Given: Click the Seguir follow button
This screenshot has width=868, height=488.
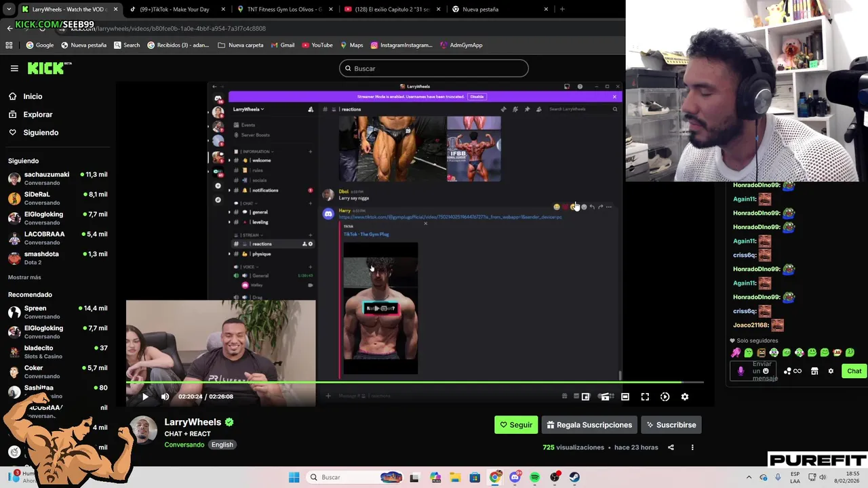Looking at the screenshot, I should [516, 425].
